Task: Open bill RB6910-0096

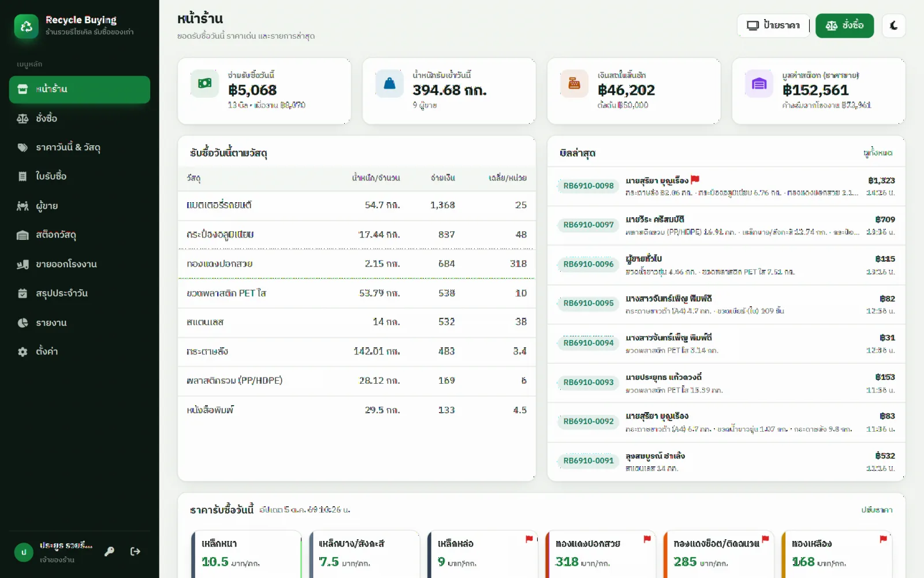Action: 726,265
